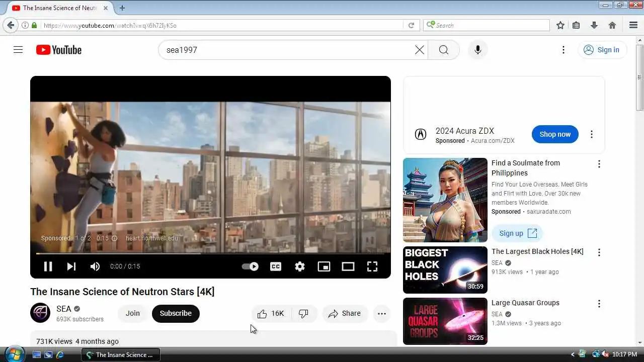Visit heart.northwell.edu ad link
The image size is (644, 362).
152,238
